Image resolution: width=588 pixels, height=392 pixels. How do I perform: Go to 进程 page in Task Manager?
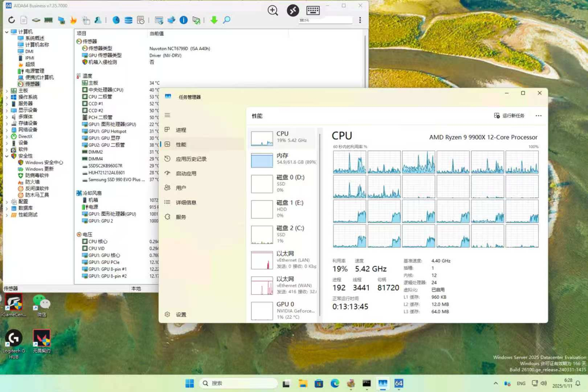tap(202, 130)
